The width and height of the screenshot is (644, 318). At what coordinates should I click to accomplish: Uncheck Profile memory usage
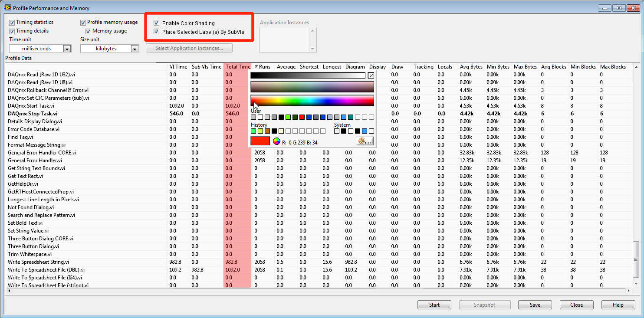[x=83, y=22]
